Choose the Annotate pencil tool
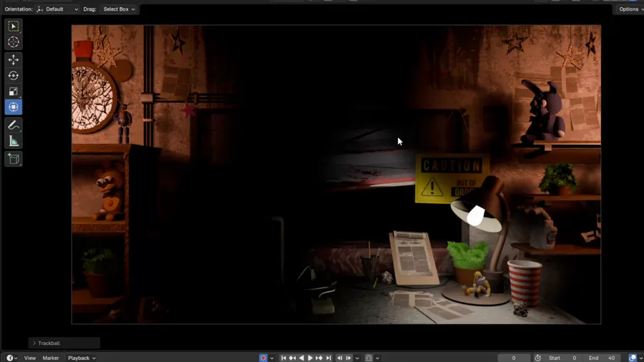 click(x=13, y=125)
